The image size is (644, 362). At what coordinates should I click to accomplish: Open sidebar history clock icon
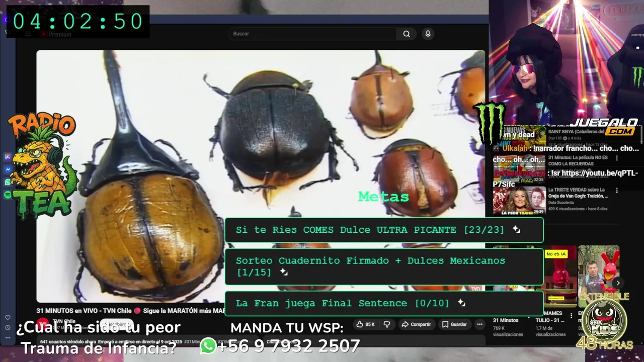pyautogui.click(x=8, y=328)
